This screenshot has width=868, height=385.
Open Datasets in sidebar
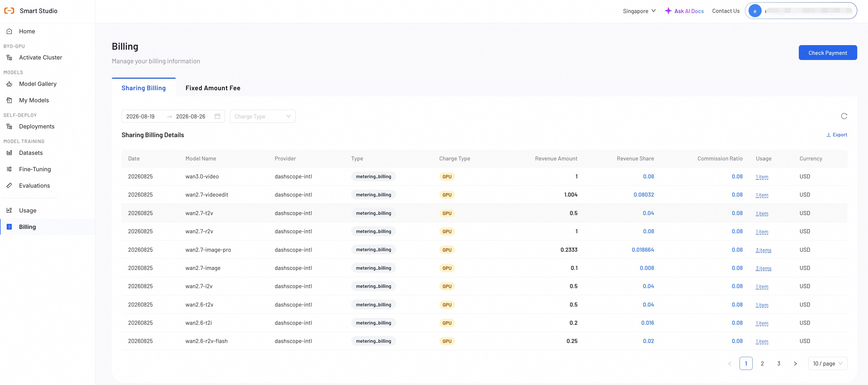31,153
